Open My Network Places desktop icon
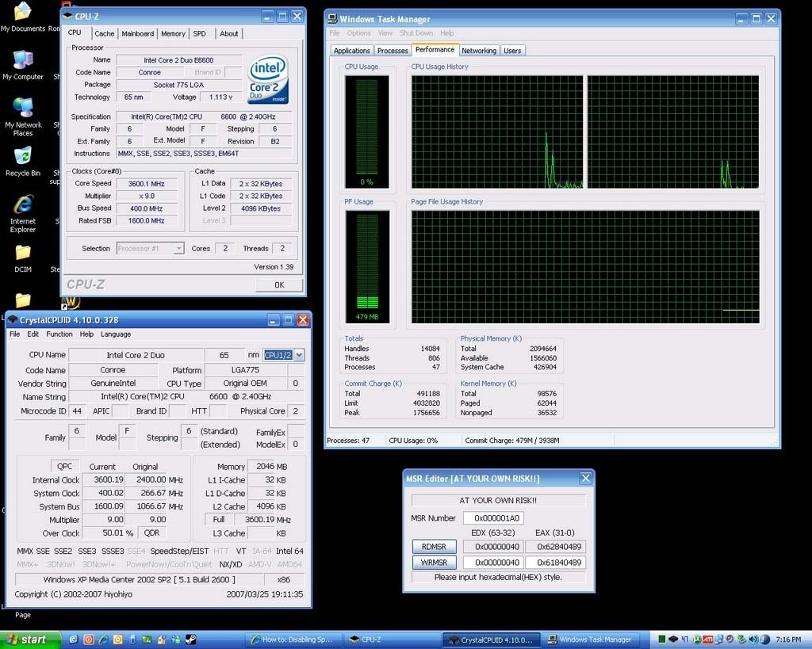This screenshot has width=812, height=649. tap(23, 109)
